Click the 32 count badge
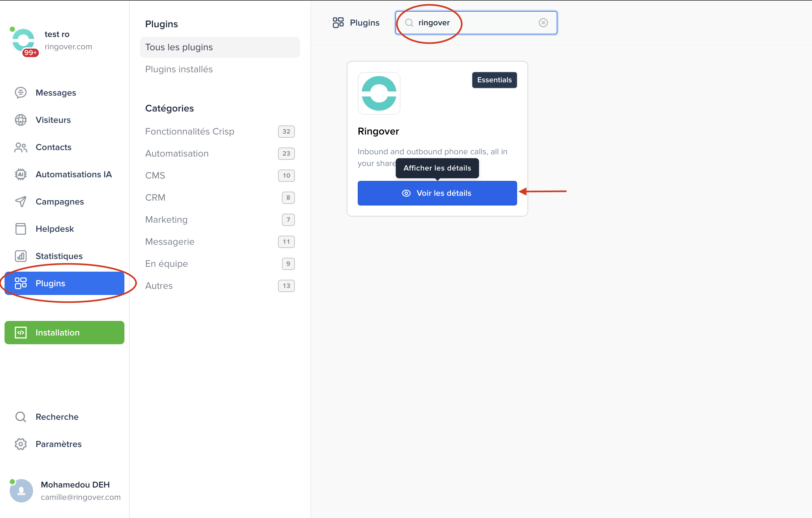The height and width of the screenshot is (518, 812). tap(286, 132)
